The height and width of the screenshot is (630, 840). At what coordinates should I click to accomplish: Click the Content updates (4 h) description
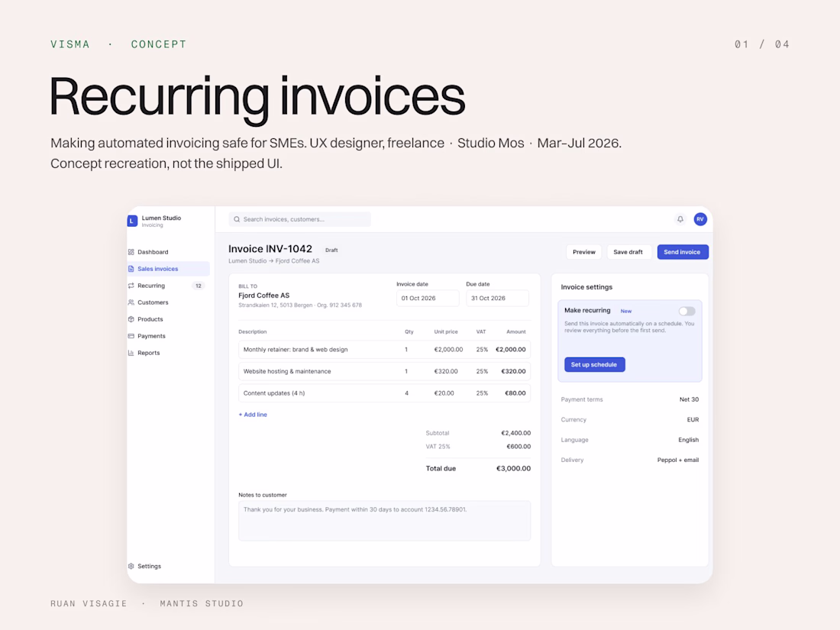[x=273, y=393]
